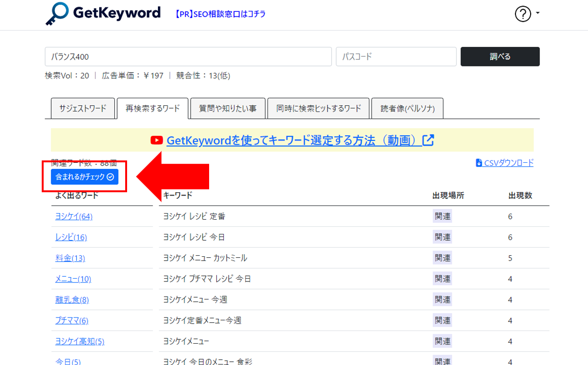Click the 検索Vol：20 stat text

coord(67,75)
